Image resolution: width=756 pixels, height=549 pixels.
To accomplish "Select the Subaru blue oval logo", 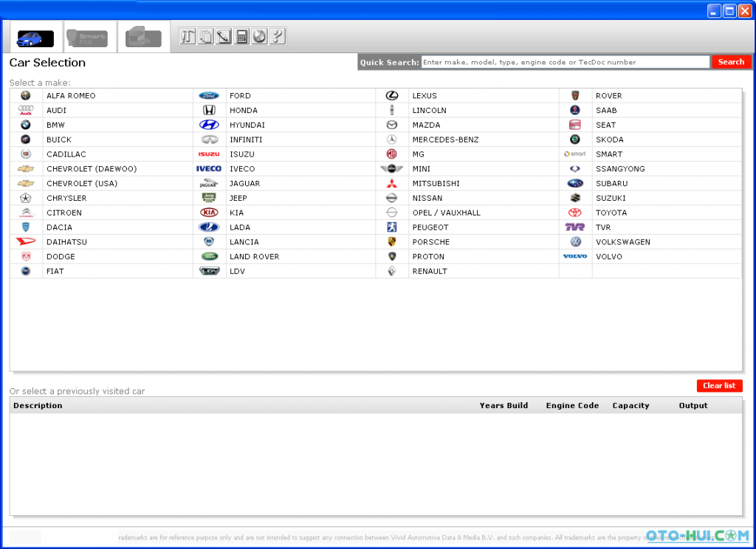I will pos(575,183).
